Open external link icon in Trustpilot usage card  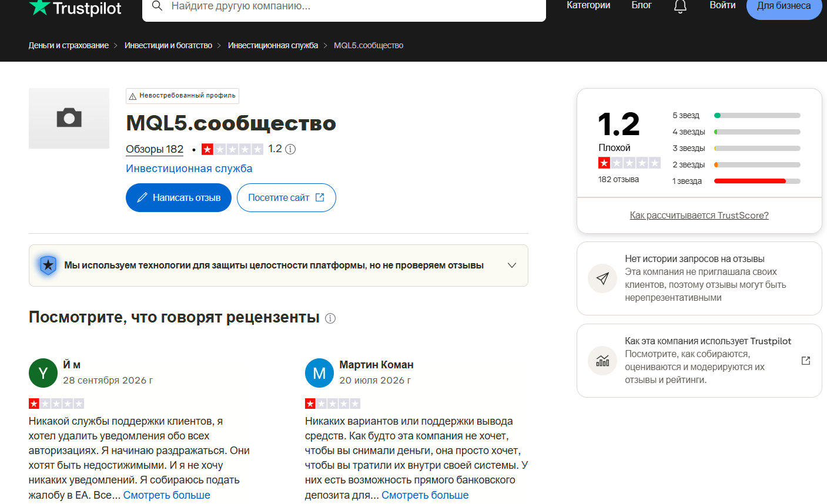[x=806, y=361]
